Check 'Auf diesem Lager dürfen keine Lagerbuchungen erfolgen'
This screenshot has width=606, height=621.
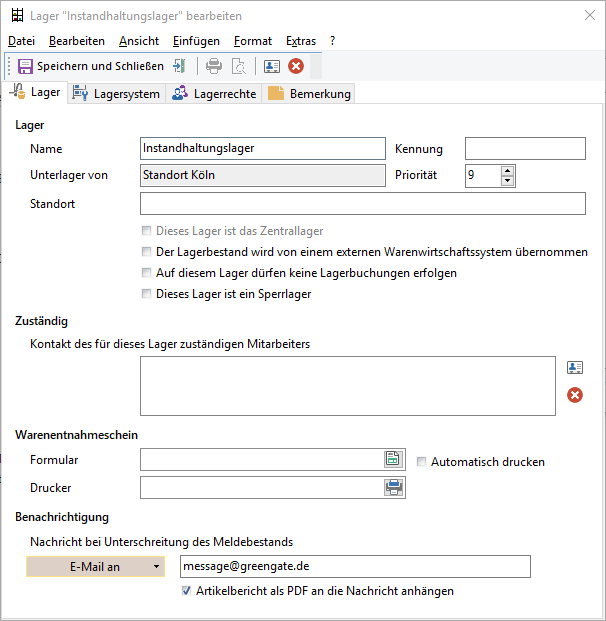tap(147, 273)
